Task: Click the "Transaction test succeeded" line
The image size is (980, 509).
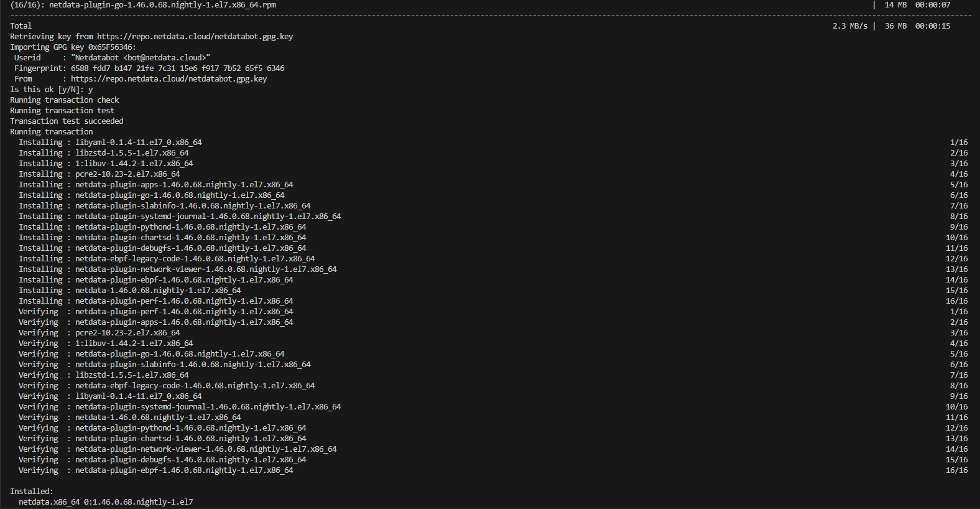Action: coord(67,121)
